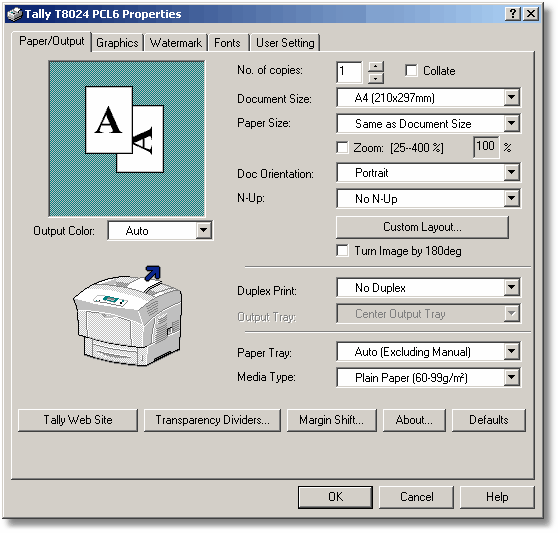Image resolution: width=558 pixels, height=533 pixels.
Task: Click Transparency Dividers button
Action: pos(212,420)
